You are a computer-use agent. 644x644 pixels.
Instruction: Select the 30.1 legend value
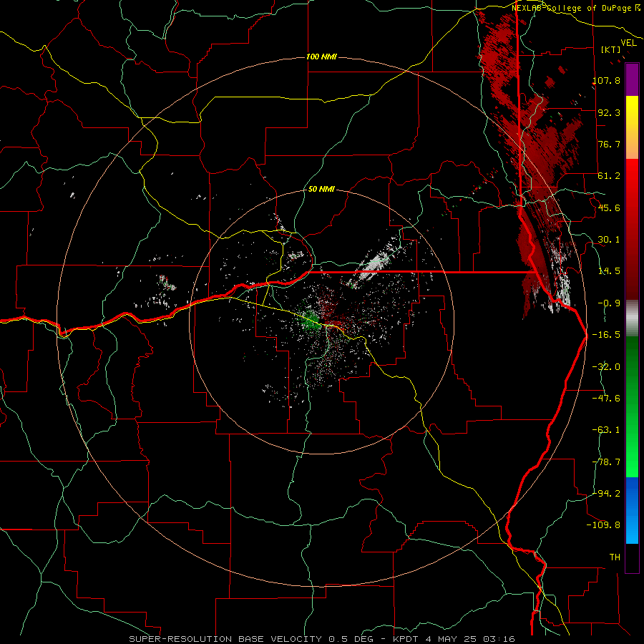[x=609, y=240]
